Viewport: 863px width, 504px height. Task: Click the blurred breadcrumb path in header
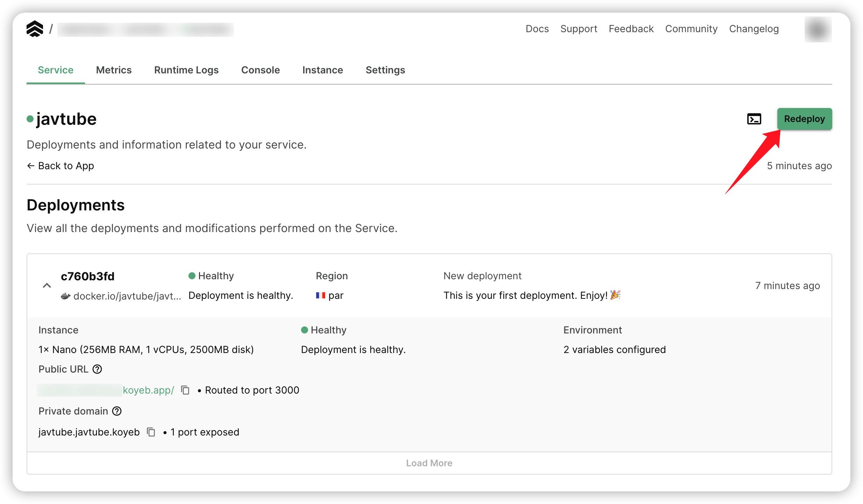pyautogui.click(x=145, y=29)
